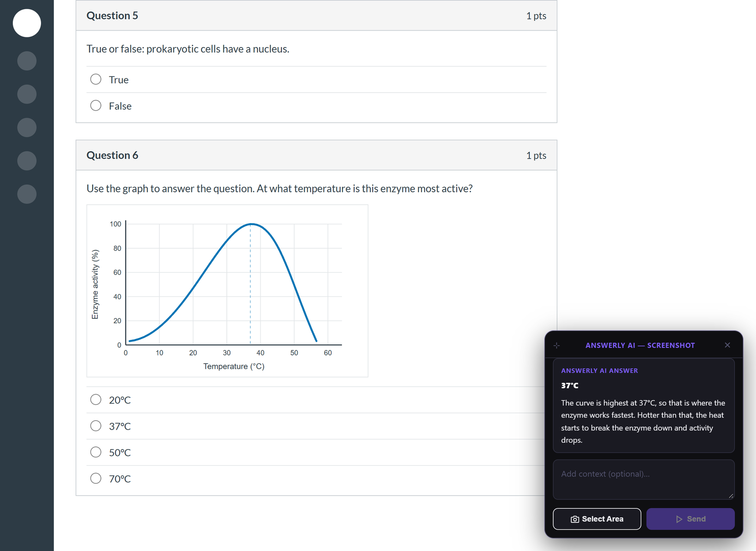Click the move handle icon in Answerly panel header
The width and height of the screenshot is (756, 551).
557,345
